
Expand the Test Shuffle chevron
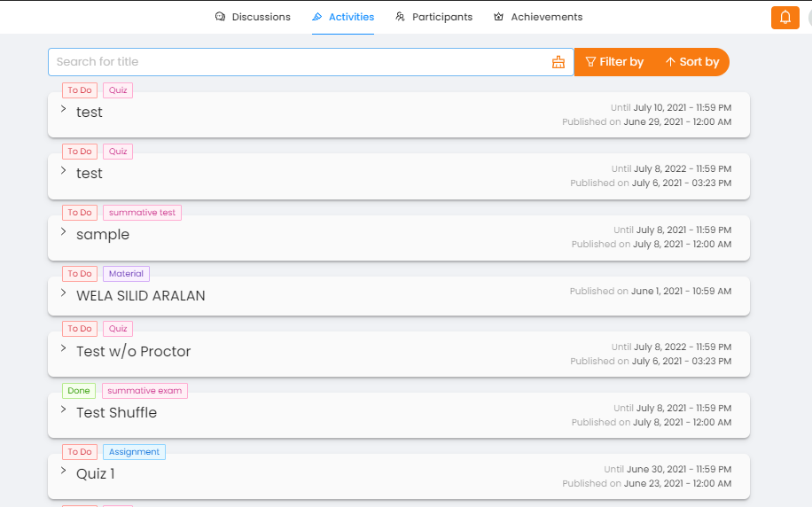64,409
